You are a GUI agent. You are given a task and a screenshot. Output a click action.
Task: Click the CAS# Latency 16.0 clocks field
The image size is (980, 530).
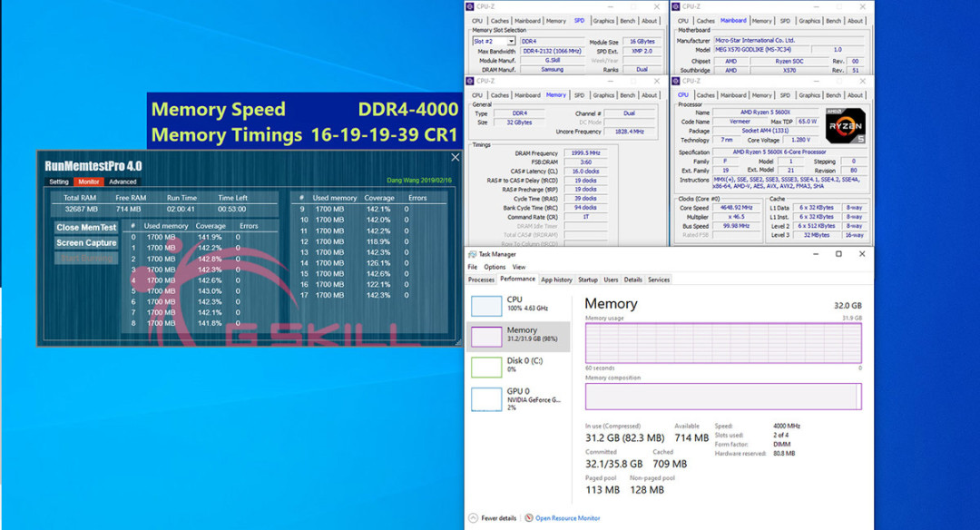[x=585, y=172]
